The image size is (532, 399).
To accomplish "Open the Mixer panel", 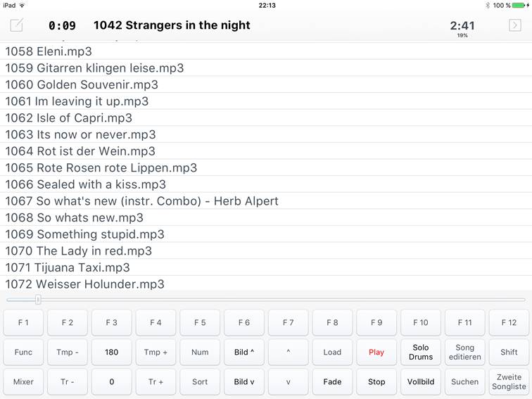I will coord(23,381).
